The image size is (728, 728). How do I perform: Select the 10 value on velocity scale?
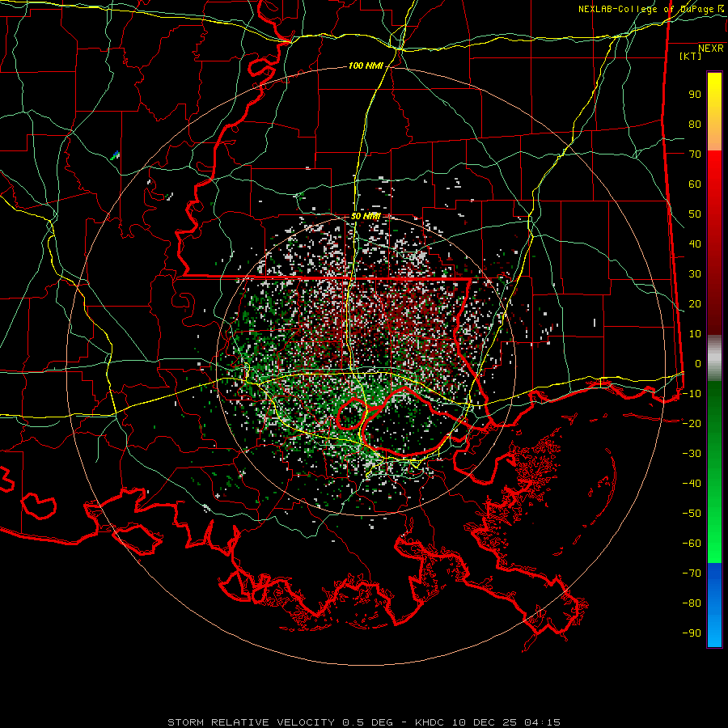click(695, 334)
